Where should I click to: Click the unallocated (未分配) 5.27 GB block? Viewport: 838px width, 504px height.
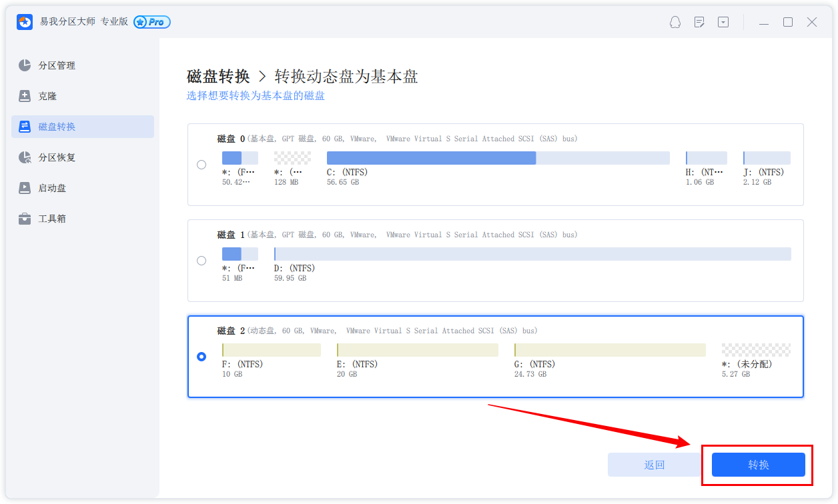[x=756, y=350]
